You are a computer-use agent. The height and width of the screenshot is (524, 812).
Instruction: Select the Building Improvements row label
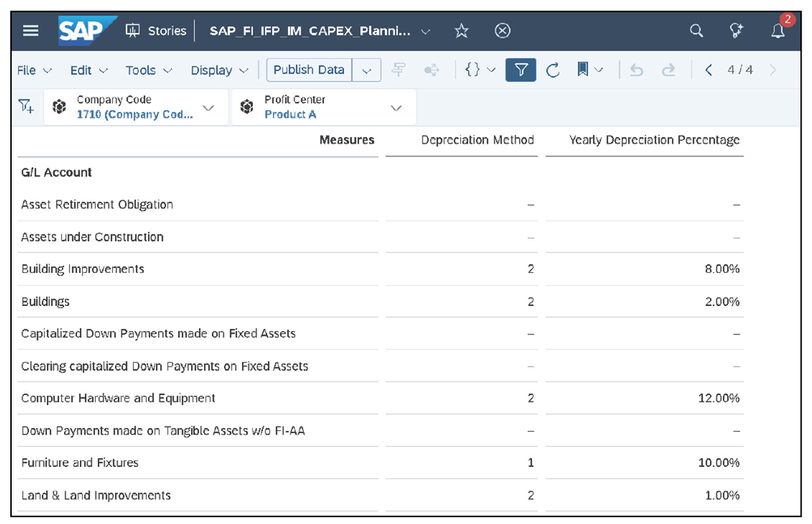[x=83, y=269]
